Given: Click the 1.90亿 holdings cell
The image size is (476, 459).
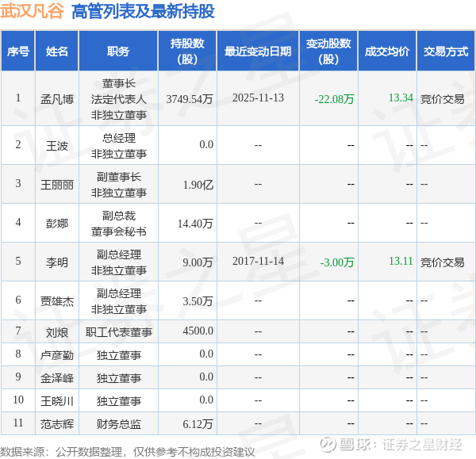Looking at the screenshot, I should pos(198,185).
